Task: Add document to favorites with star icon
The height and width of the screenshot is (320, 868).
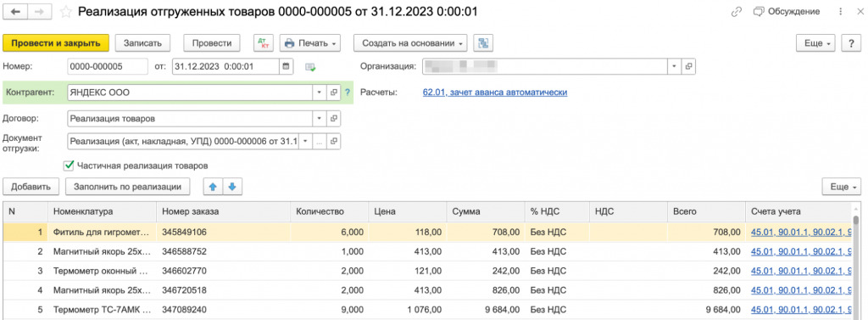Action: [x=65, y=12]
